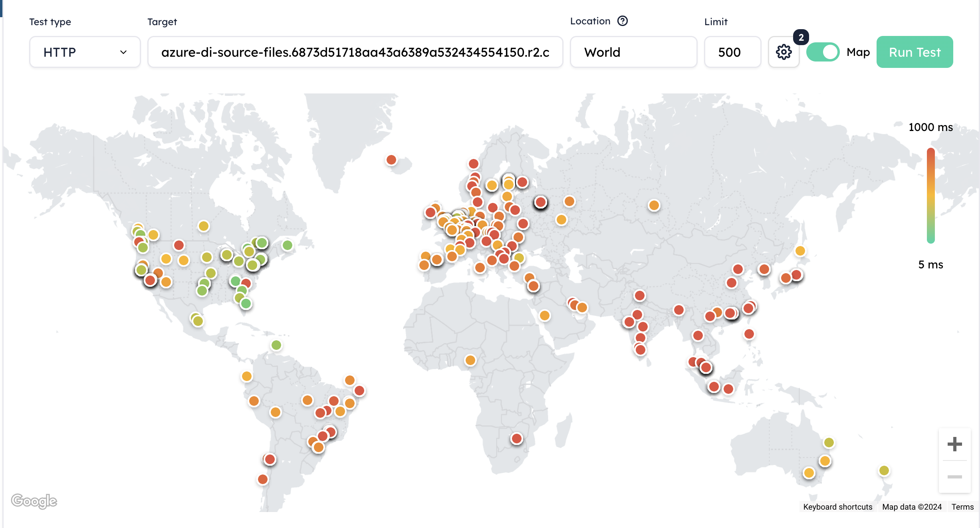Click the South Africa probe marker
The image size is (980, 528).
point(517,439)
